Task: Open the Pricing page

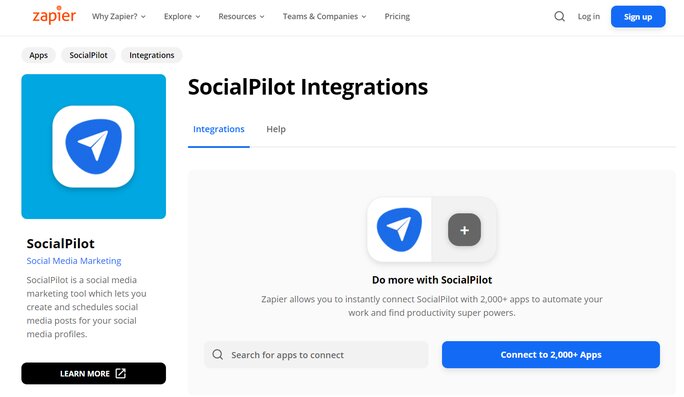Action: click(x=397, y=17)
